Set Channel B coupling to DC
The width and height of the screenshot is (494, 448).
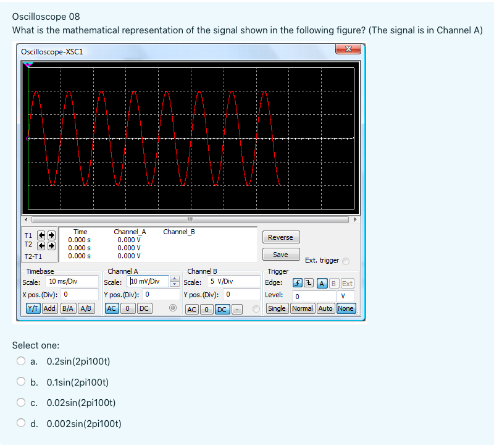click(x=222, y=309)
